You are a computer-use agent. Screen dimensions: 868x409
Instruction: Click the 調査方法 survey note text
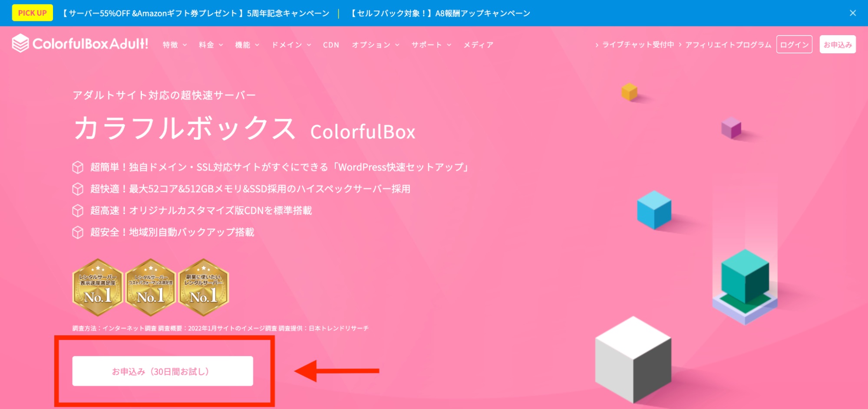pyautogui.click(x=221, y=328)
